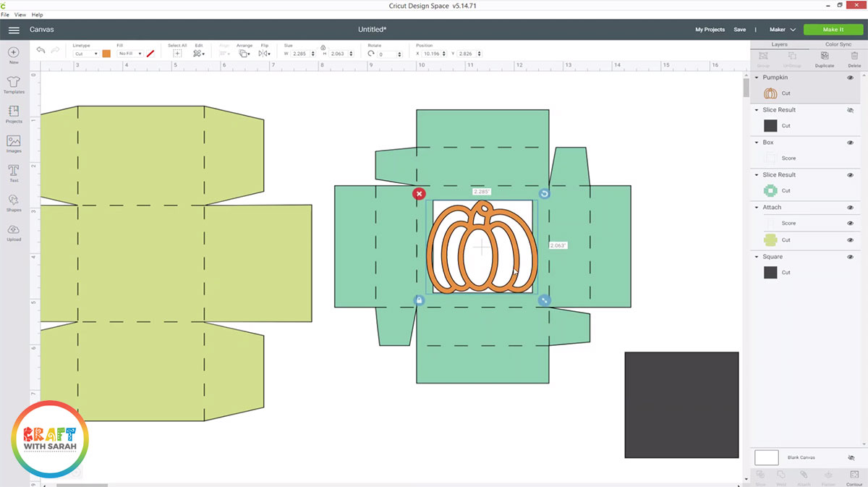Collapse the Attach layer group

tap(757, 208)
